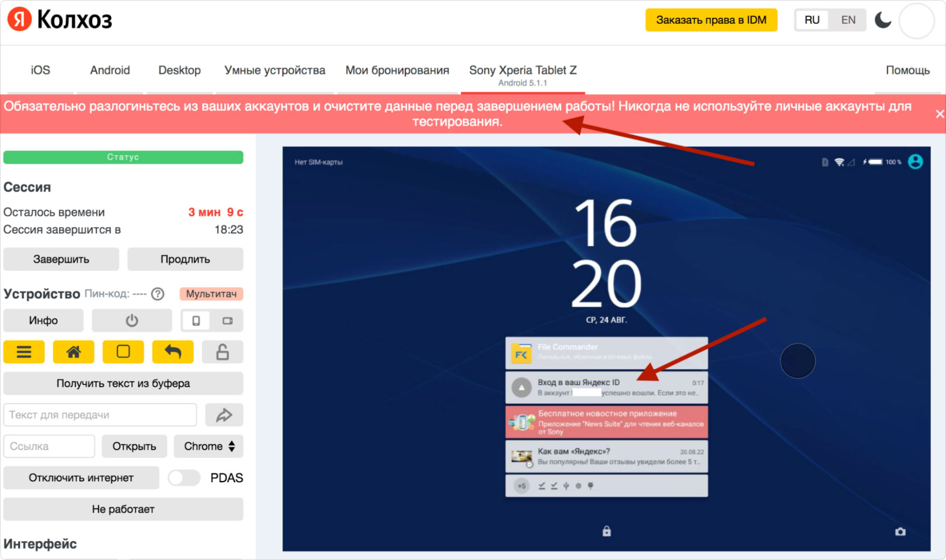Select RU language

pyautogui.click(x=812, y=20)
